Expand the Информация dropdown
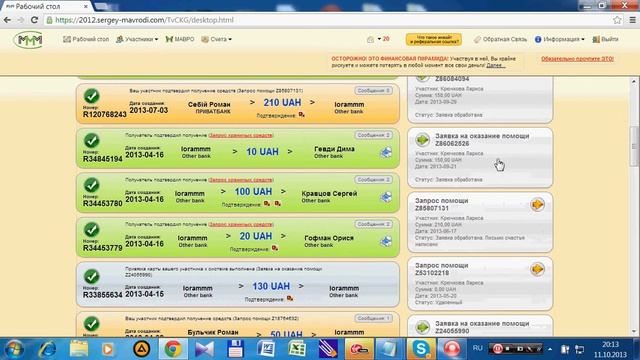This screenshot has width=640, height=360. pyautogui.click(x=560, y=39)
